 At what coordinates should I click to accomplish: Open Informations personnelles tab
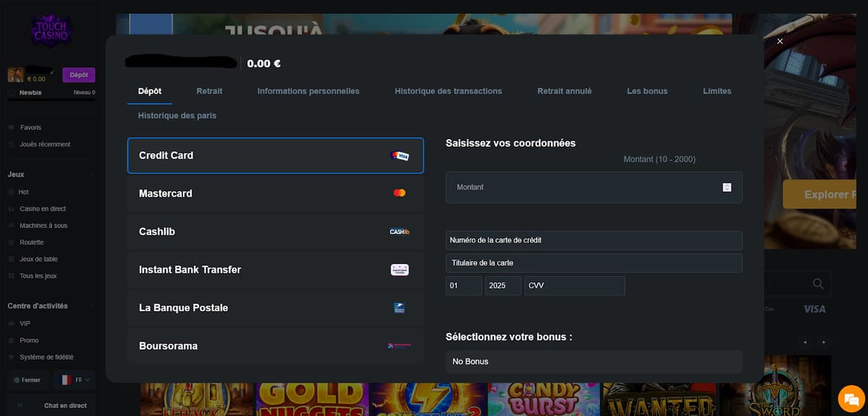click(x=308, y=91)
